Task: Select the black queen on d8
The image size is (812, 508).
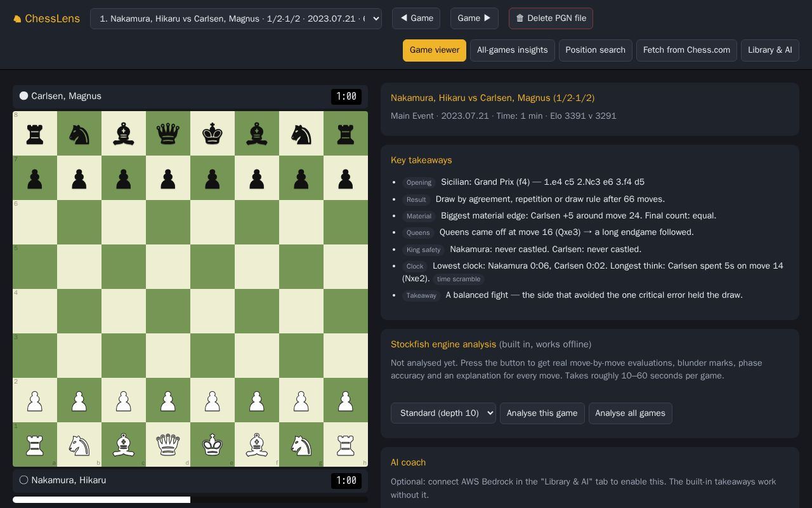Action: pos(168,133)
